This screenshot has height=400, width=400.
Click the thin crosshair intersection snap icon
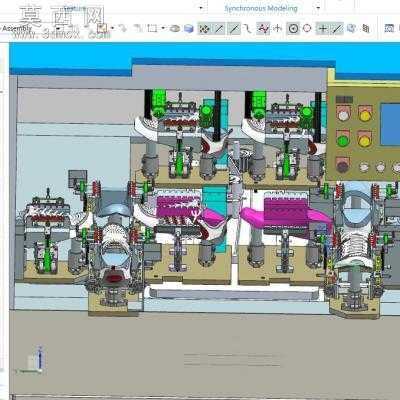pyautogui.click(x=277, y=29)
